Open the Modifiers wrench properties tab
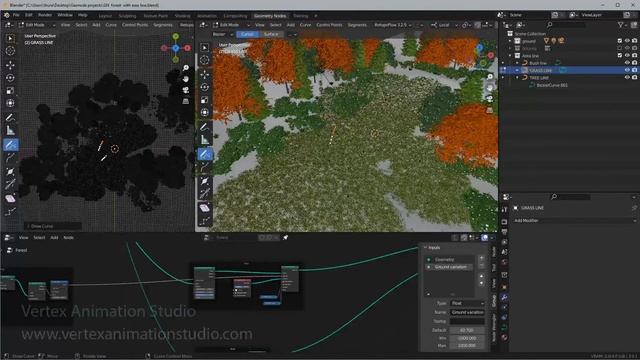This screenshot has height=360, width=640. (x=504, y=298)
